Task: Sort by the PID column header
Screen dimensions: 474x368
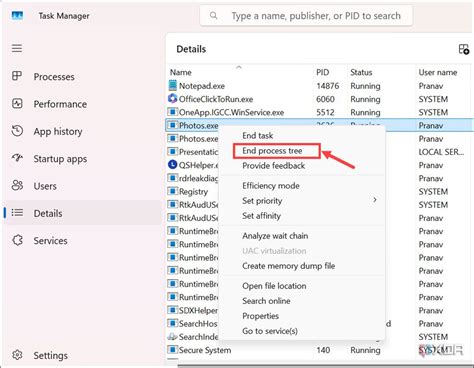Action: pos(322,72)
